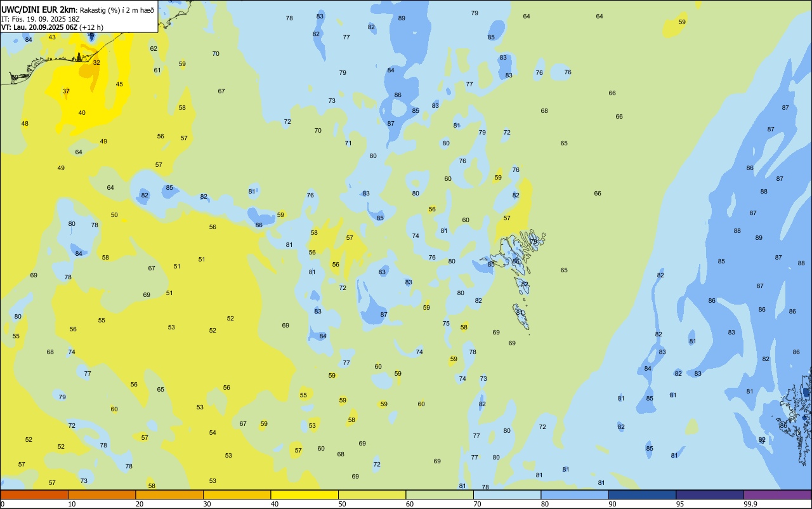
Task: Click the 'Rakastig (%) í 2 m hæð' label
Action: tap(117, 10)
